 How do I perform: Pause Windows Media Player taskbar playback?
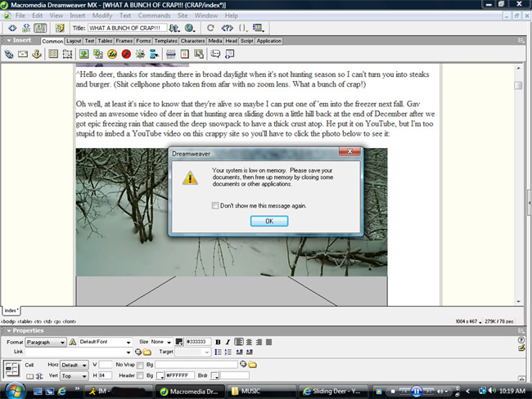pos(416,392)
